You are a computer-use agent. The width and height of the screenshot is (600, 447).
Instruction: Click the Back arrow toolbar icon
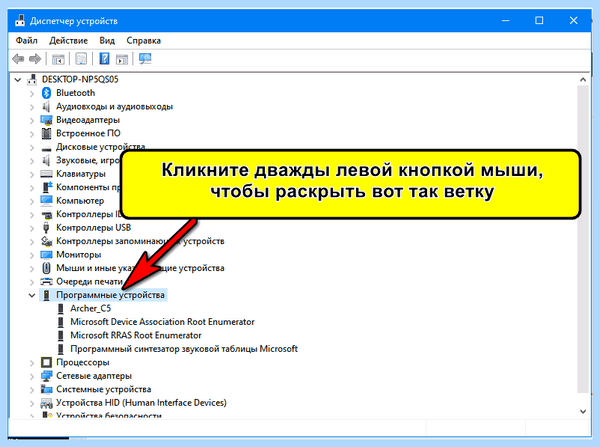click(x=18, y=59)
